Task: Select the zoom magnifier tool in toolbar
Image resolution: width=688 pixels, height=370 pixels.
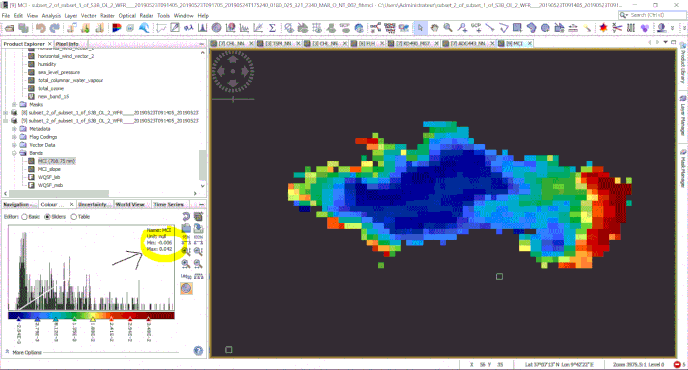Action: click(x=448, y=28)
